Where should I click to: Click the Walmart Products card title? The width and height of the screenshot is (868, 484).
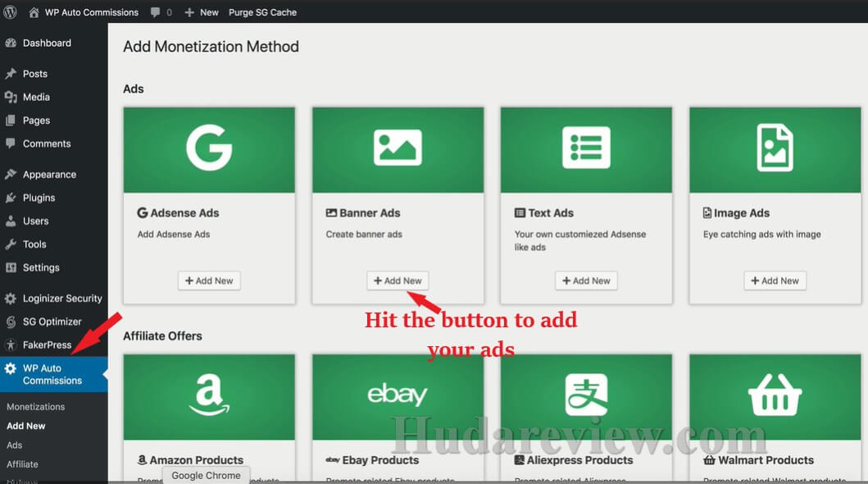tap(758, 460)
